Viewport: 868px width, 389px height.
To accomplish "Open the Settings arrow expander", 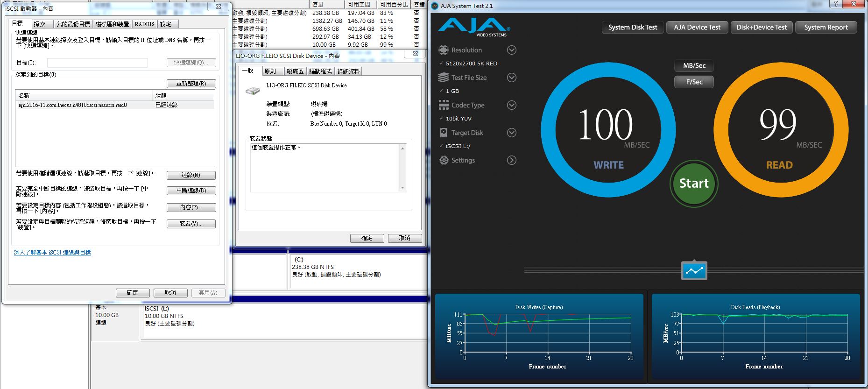I will 511,160.
